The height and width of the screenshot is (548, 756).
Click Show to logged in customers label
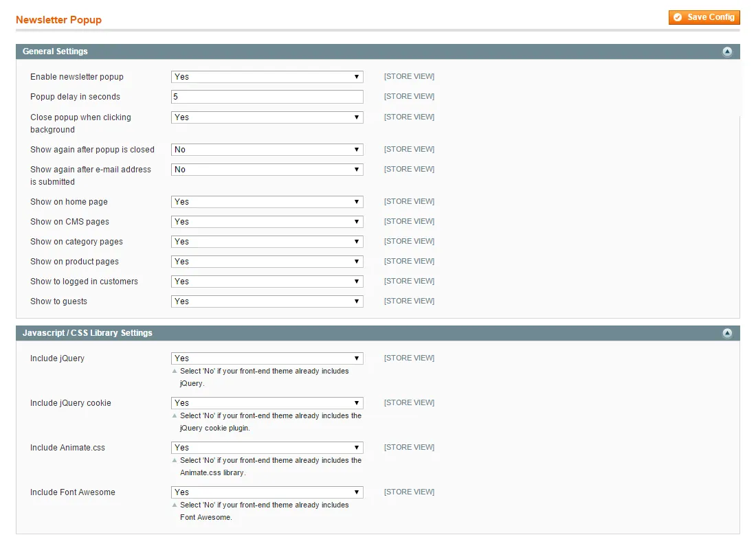click(x=84, y=282)
